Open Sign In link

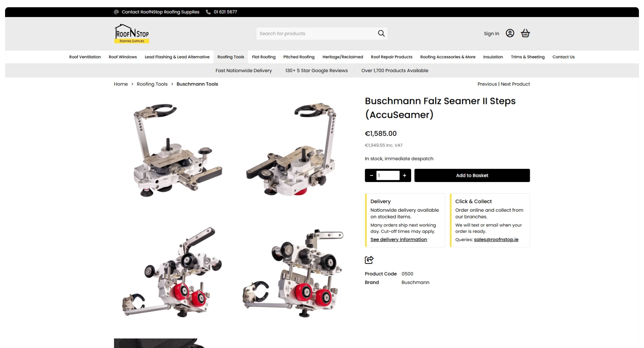coord(491,33)
